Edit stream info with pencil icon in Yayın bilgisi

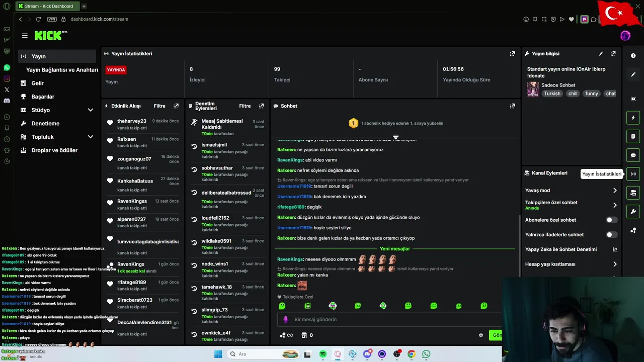tap(601, 54)
